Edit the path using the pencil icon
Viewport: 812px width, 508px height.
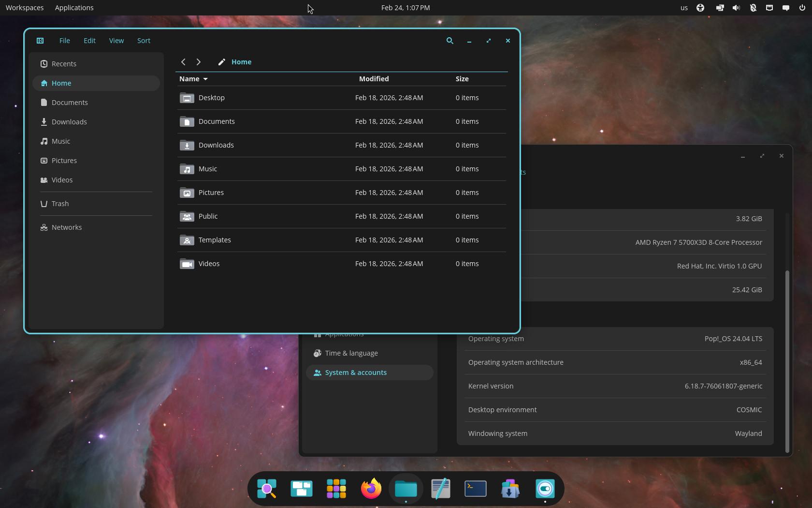(x=221, y=62)
